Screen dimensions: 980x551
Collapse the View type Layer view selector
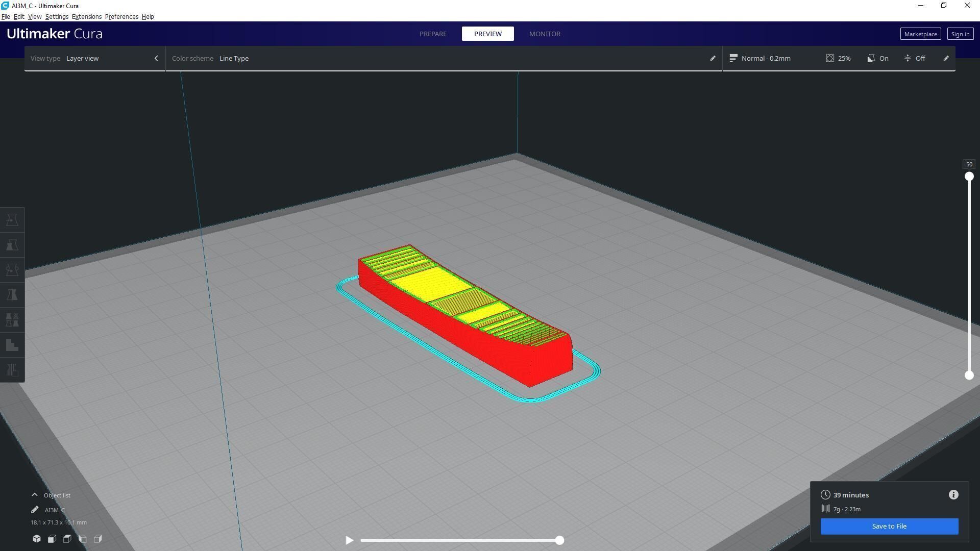(x=156, y=58)
